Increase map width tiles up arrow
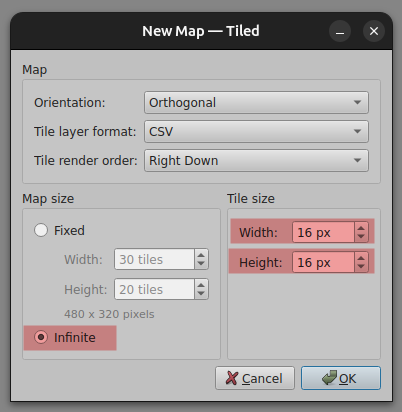The height and width of the screenshot is (412, 402). pyautogui.click(x=201, y=255)
